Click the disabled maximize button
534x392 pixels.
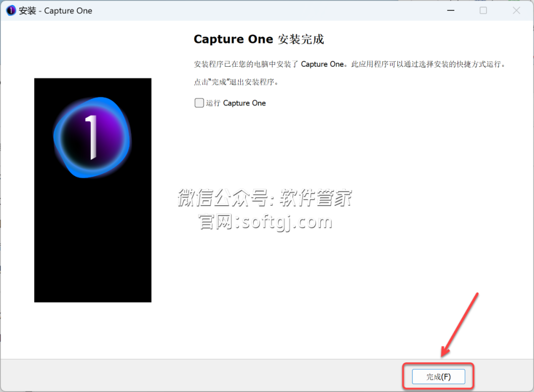point(483,10)
